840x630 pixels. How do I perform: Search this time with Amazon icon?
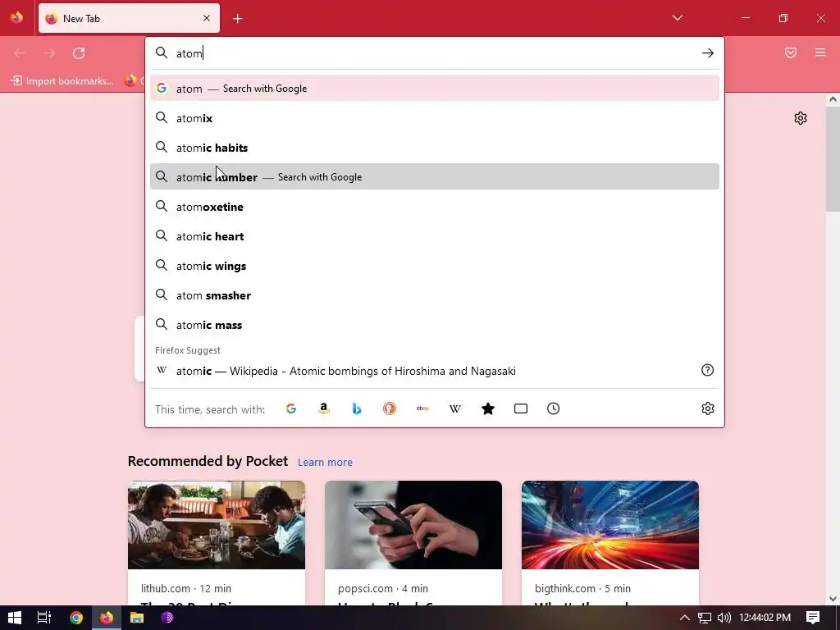pyautogui.click(x=323, y=409)
